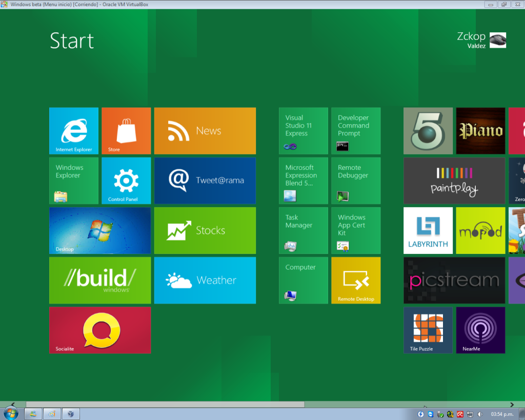Viewport: 525px width, 420px height.
Task: Launch Microsoft Expression Blend 5 tile
Action: pyautogui.click(x=304, y=181)
